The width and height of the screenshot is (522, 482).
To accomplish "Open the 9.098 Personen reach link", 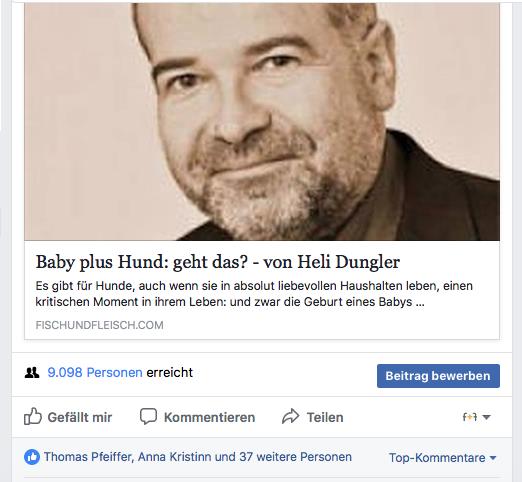I will coord(95,372).
